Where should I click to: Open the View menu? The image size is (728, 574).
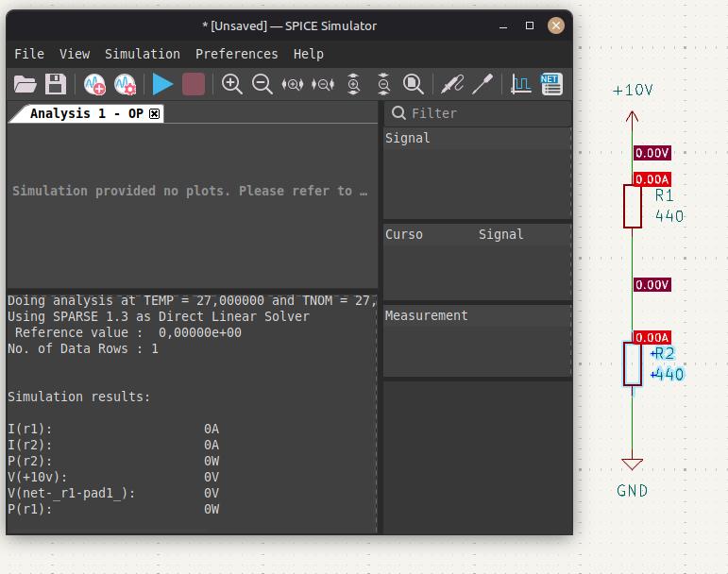pos(75,54)
